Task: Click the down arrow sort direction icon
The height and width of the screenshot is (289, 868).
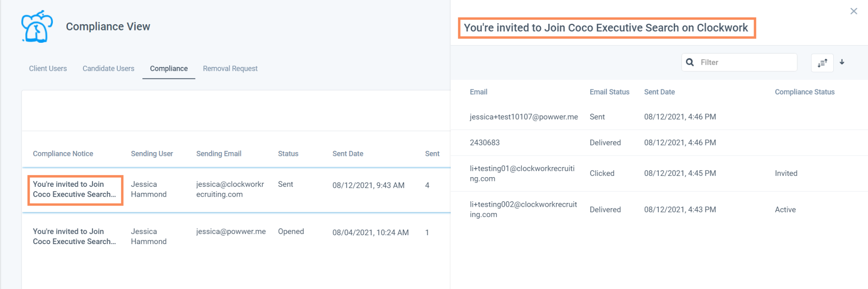Action: (x=842, y=62)
